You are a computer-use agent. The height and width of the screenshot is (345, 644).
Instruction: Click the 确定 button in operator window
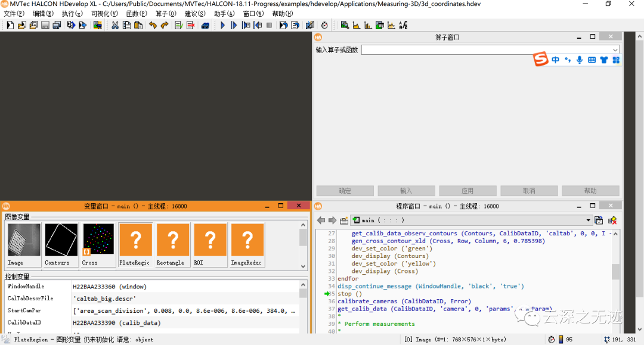pyautogui.click(x=345, y=191)
